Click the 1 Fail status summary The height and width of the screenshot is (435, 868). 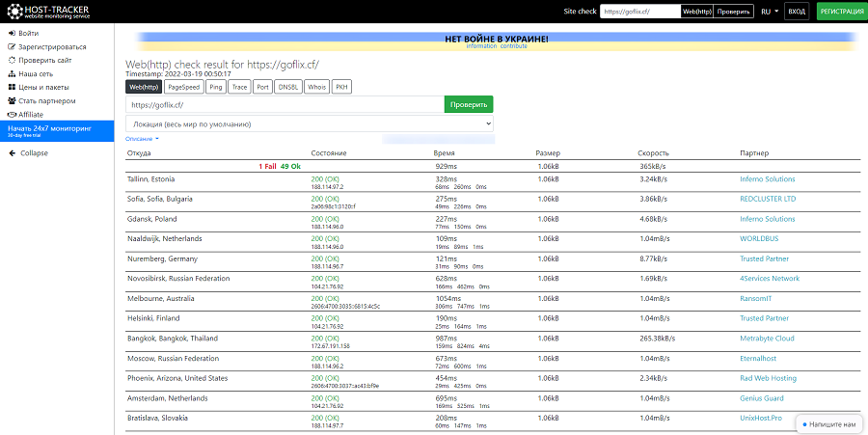[267, 167]
